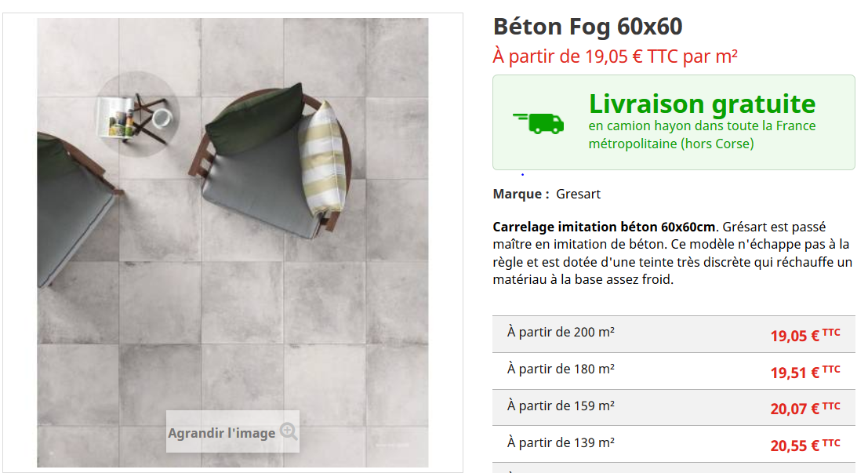Click the red À partir de 19,05 € headline price
This screenshot has width=868, height=473.
tap(615, 56)
